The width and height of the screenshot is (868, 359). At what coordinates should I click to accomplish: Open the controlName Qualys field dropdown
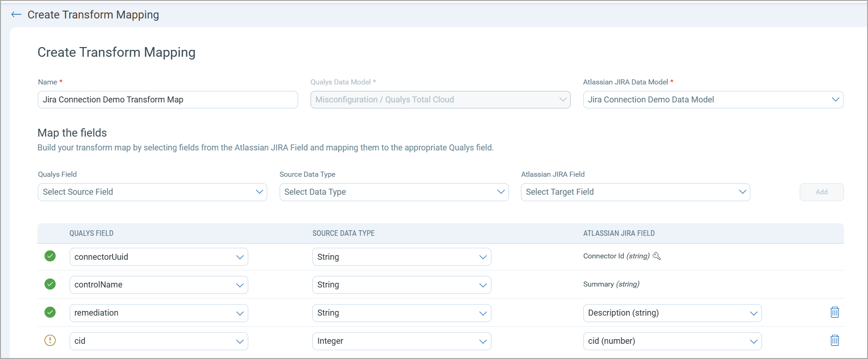[158, 285]
